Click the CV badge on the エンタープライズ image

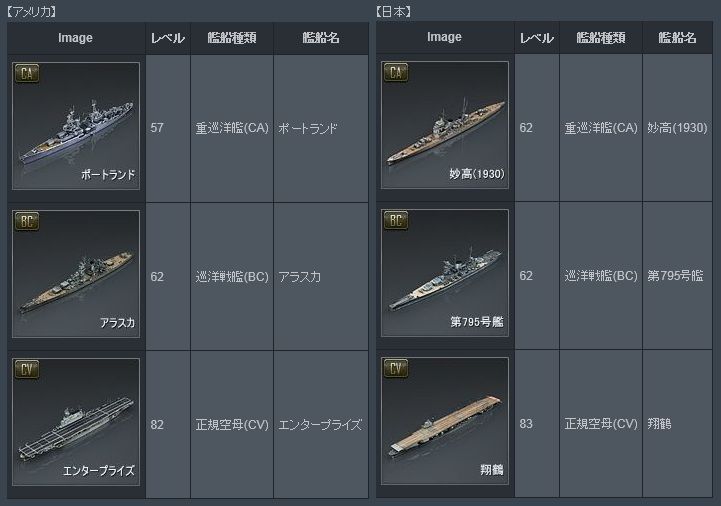(27, 370)
